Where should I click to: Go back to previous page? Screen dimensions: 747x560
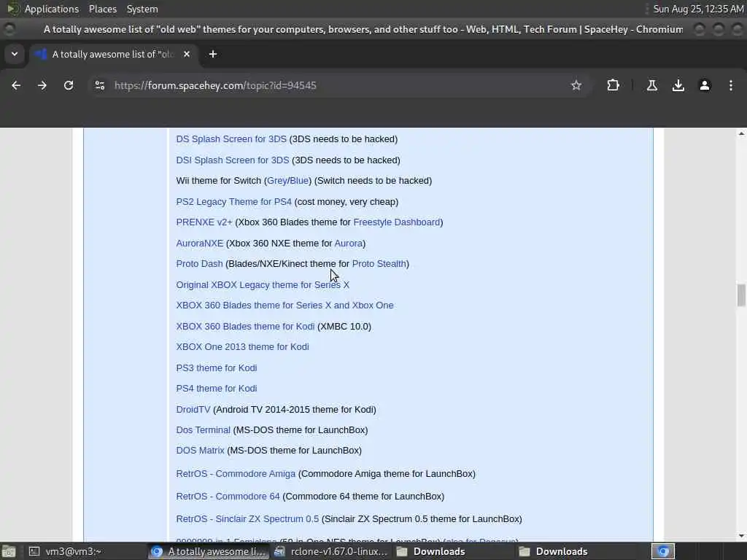16,86
